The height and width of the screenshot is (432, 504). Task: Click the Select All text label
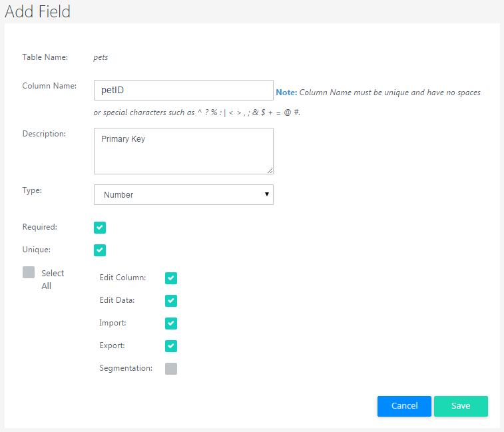[53, 280]
